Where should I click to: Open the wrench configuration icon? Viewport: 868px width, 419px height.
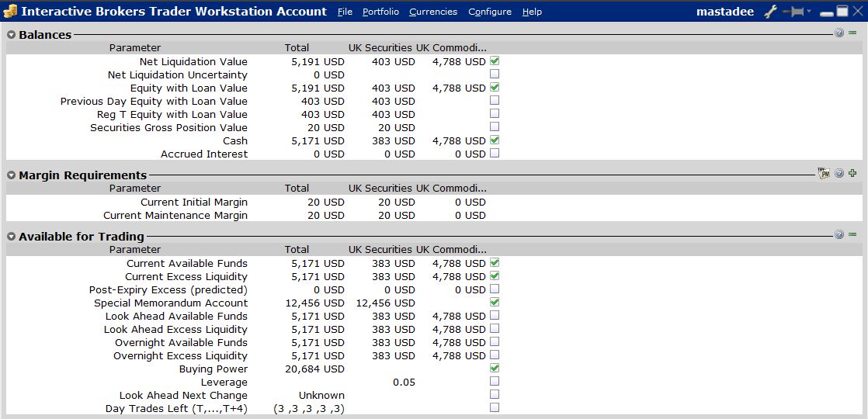pyautogui.click(x=771, y=12)
